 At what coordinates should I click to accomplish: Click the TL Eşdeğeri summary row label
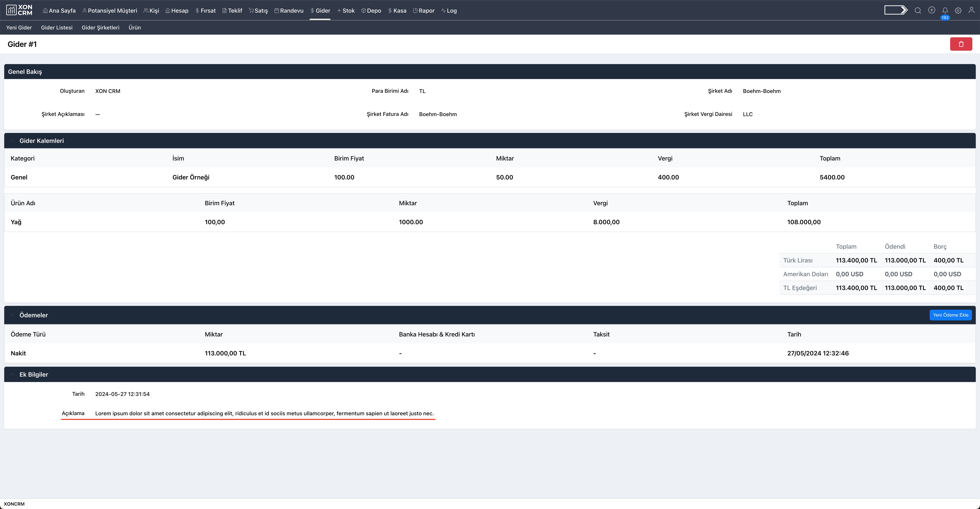pyautogui.click(x=800, y=288)
